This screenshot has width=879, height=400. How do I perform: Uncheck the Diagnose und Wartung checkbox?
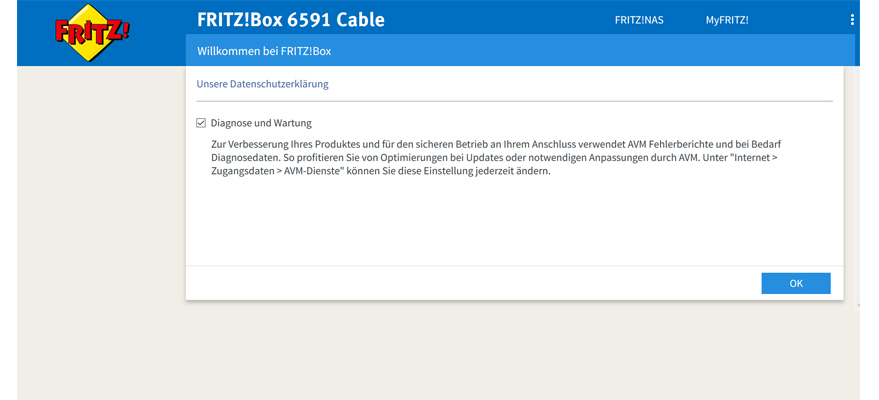[201, 123]
